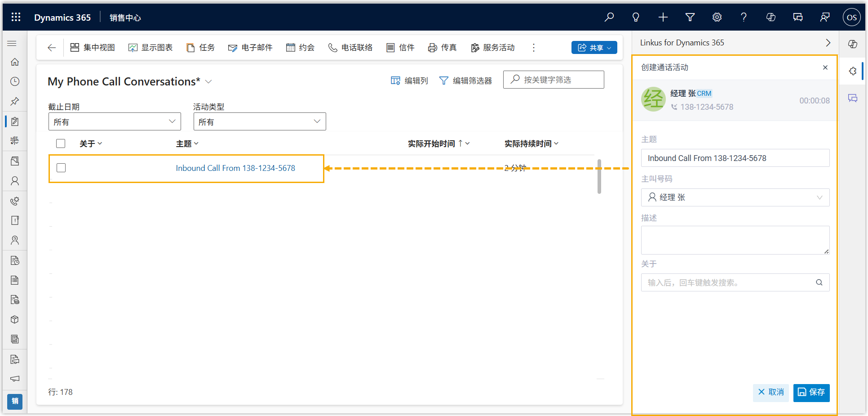Open the 主叫号码 dropdown showing 经理 张

click(x=735, y=197)
